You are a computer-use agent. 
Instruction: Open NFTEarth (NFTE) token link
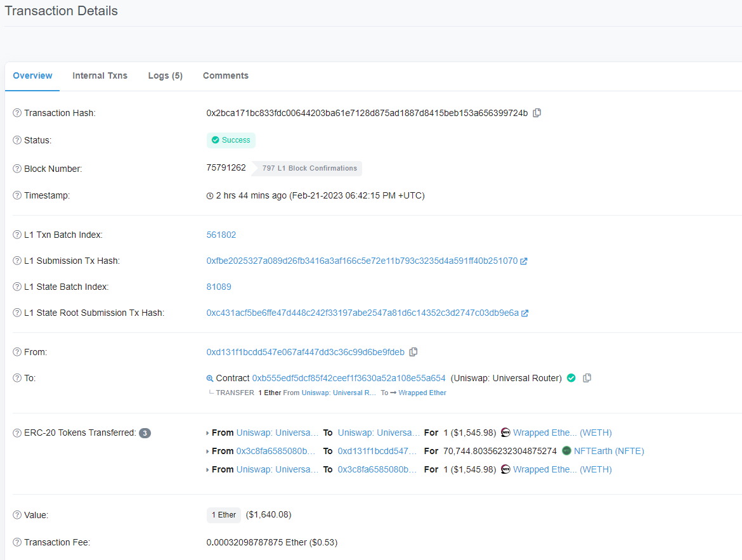coord(609,451)
